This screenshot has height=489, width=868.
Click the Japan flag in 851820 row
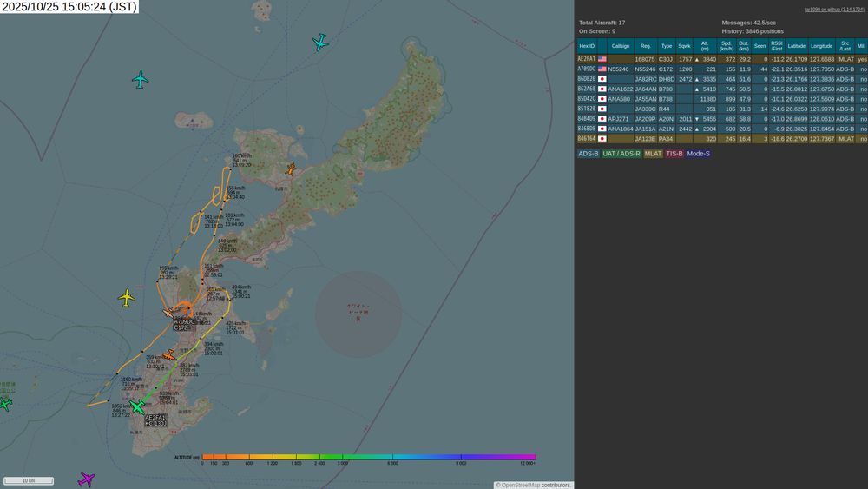[x=602, y=109]
